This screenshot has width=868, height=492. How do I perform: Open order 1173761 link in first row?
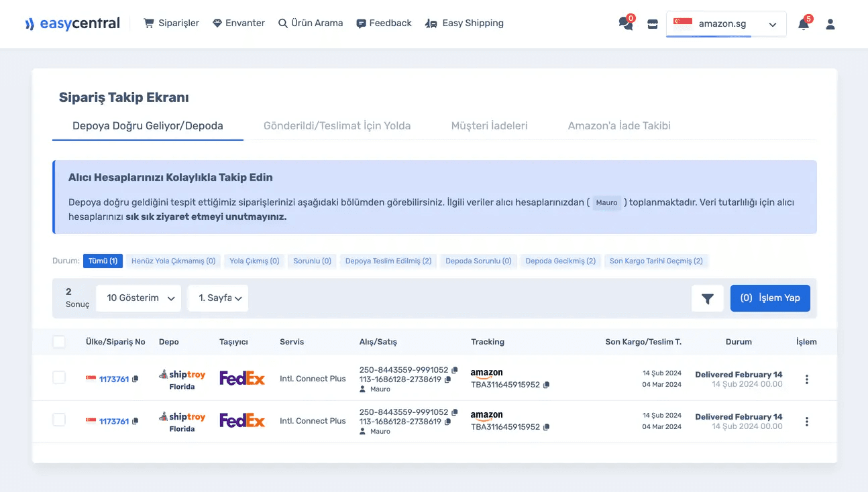tap(114, 379)
